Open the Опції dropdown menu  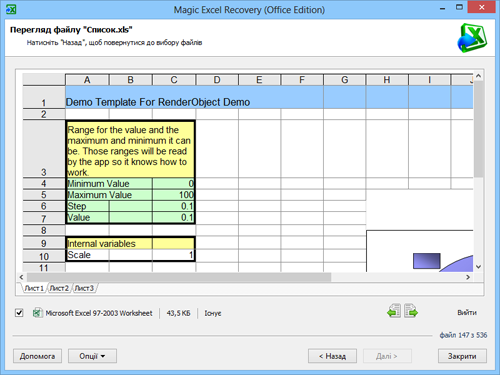point(92,356)
